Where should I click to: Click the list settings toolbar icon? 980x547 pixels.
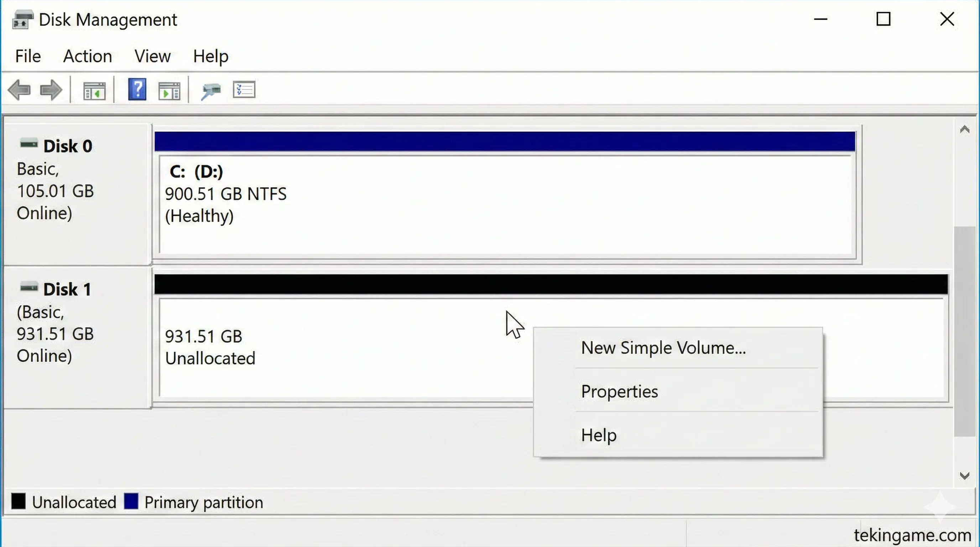point(244,90)
